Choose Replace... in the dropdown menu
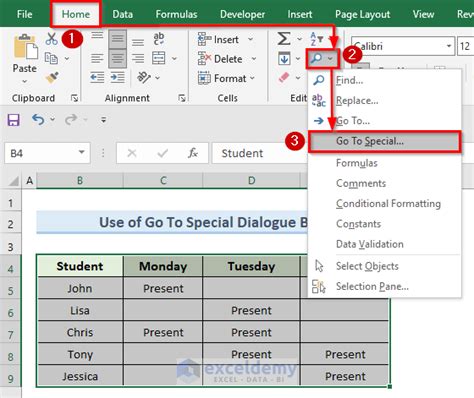The width and height of the screenshot is (474, 398). pyautogui.click(x=385, y=100)
